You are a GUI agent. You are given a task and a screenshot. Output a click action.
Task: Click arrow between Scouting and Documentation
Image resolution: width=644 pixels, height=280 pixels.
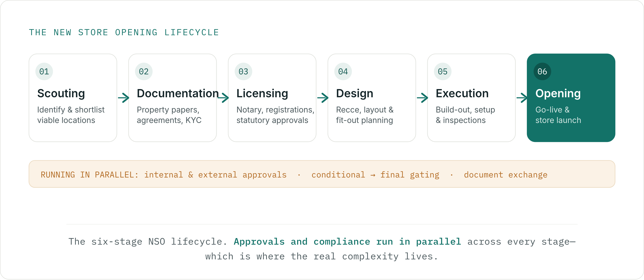tap(124, 98)
